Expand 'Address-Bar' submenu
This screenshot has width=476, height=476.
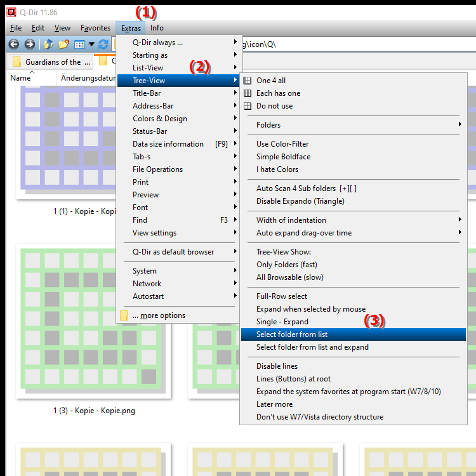pyautogui.click(x=179, y=106)
